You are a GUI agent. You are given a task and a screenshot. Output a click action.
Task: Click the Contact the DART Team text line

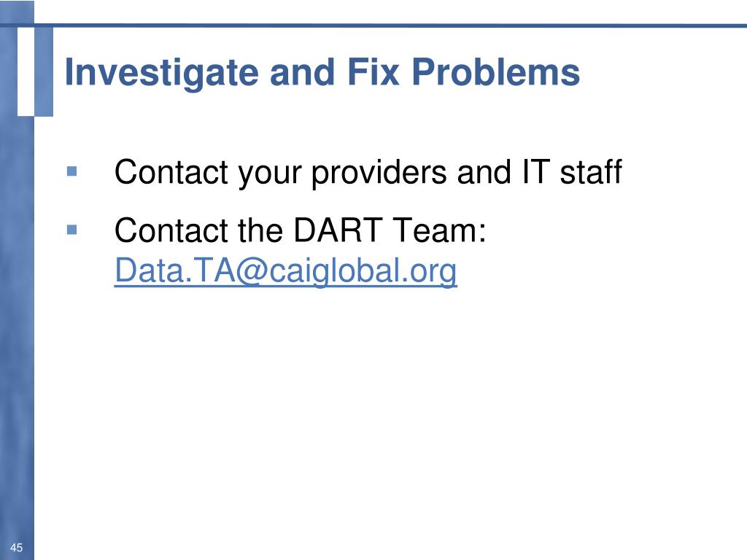click(x=300, y=230)
